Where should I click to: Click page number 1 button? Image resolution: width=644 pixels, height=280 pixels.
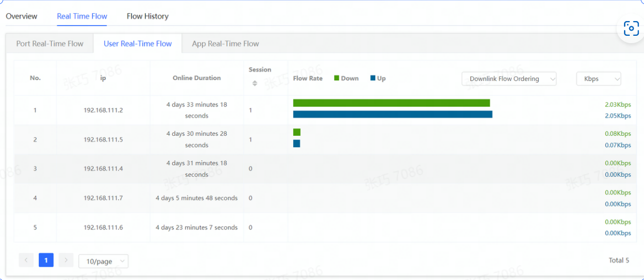(46, 260)
